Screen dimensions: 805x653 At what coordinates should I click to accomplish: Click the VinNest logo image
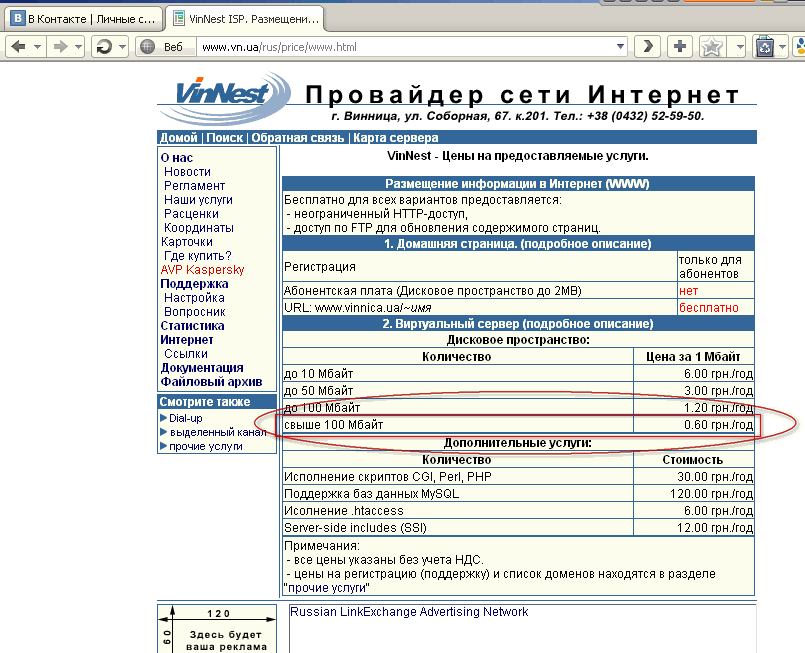pyautogui.click(x=226, y=96)
